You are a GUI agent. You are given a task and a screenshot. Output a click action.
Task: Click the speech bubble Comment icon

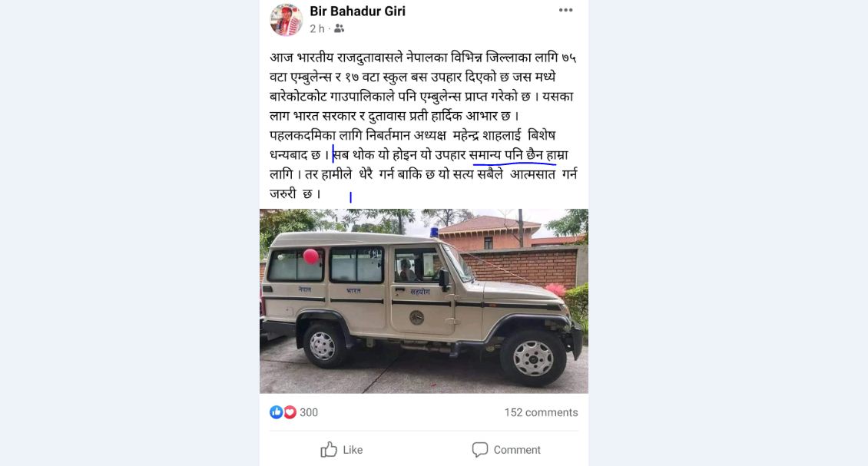pyautogui.click(x=480, y=449)
